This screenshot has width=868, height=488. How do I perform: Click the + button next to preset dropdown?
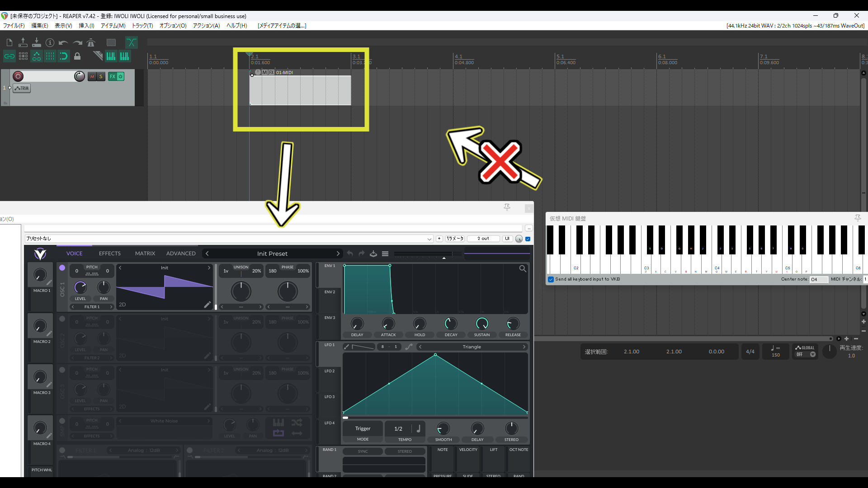pos(439,239)
